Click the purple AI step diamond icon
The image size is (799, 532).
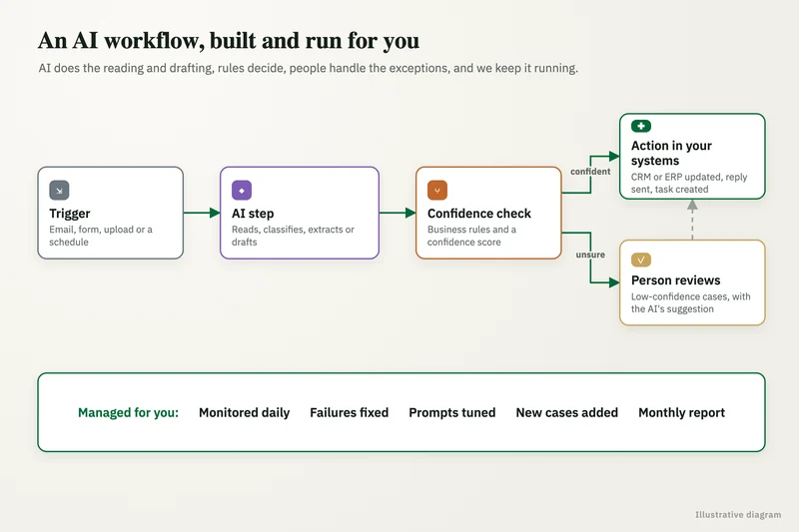click(x=242, y=191)
